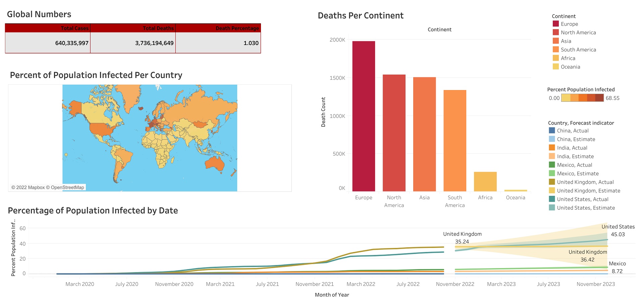Screen dimensions: 644x300
Task: Select the Total Deaths value cell
Action: (154, 43)
